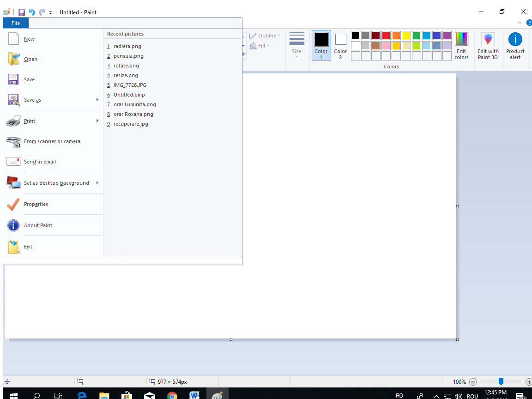Open Google Chrome from the taskbar

[172, 396]
